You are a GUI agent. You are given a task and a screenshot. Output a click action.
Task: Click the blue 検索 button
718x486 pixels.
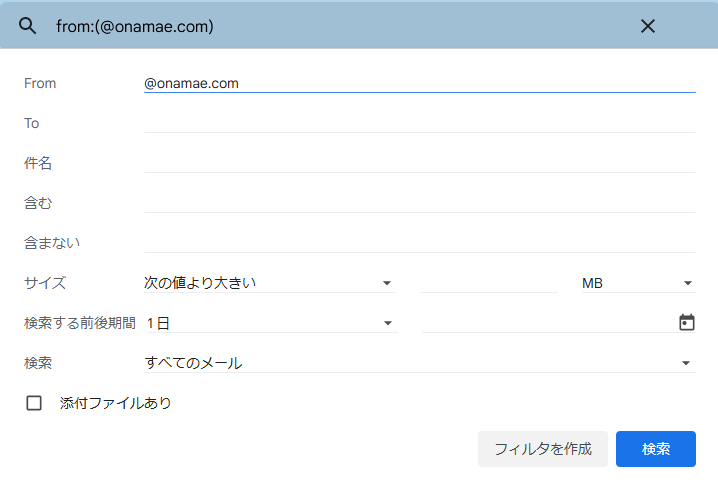[656, 449]
